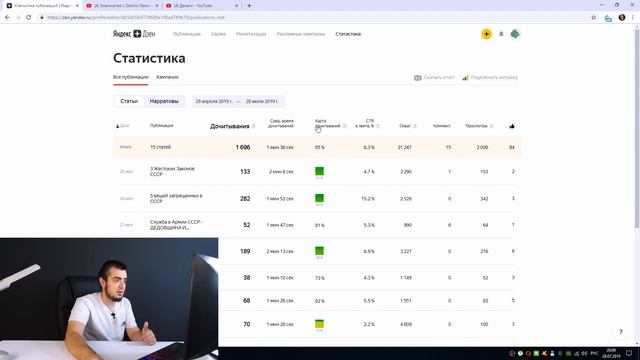Select the Статьи toggle
640x360 pixels.
pos(129,101)
